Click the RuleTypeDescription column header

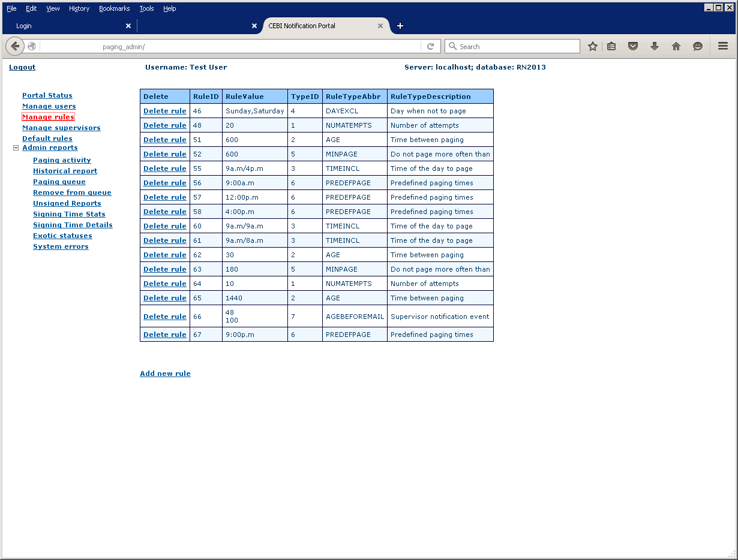(x=440, y=97)
